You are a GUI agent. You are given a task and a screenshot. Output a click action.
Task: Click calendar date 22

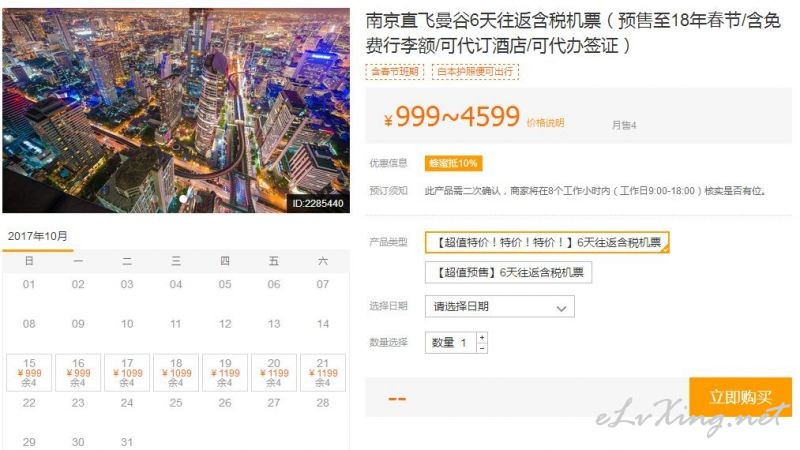tap(29, 403)
